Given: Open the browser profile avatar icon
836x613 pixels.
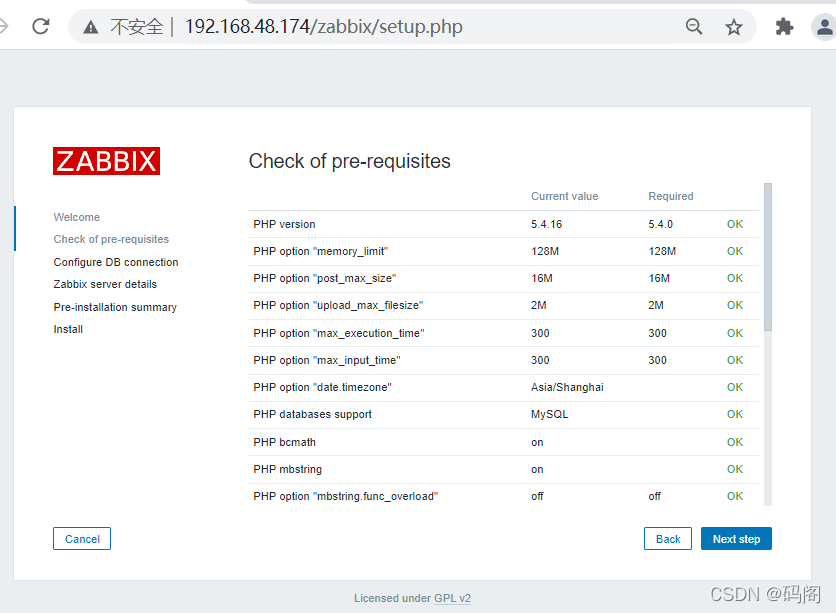Looking at the screenshot, I should [x=824, y=27].
